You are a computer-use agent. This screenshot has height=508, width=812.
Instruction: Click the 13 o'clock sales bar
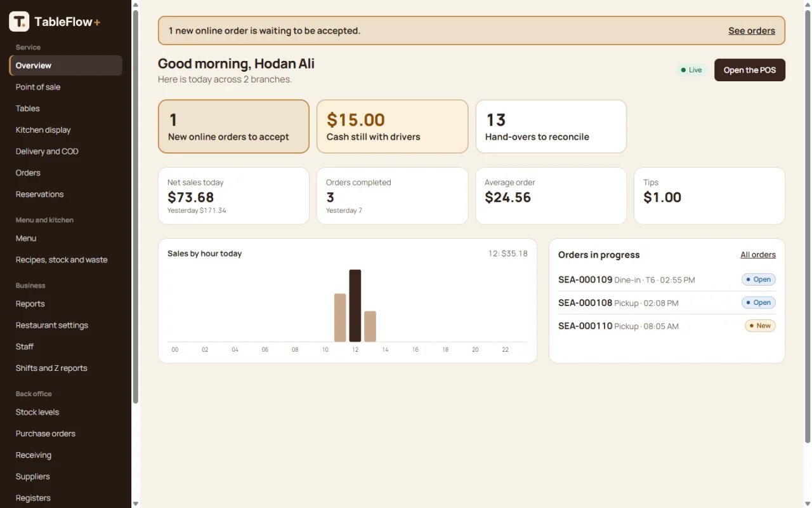tap(370, 326)
